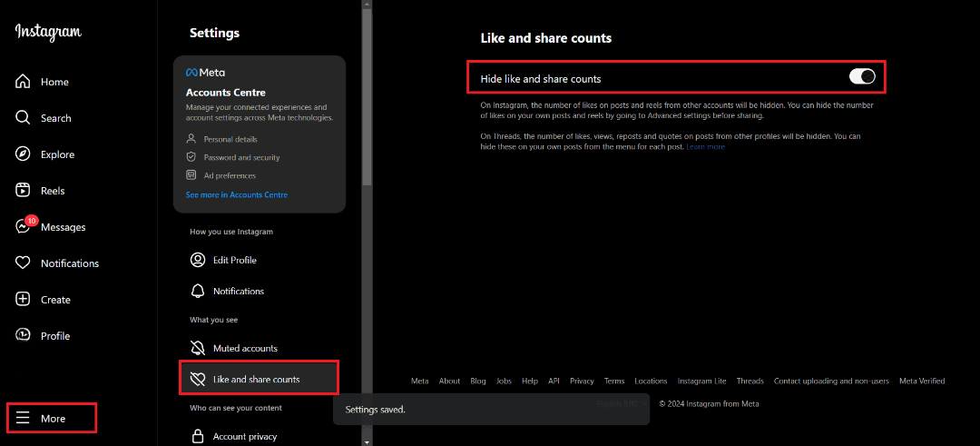
Task: Open Notifications from the left sidebar
Action: tap(69, 263)
